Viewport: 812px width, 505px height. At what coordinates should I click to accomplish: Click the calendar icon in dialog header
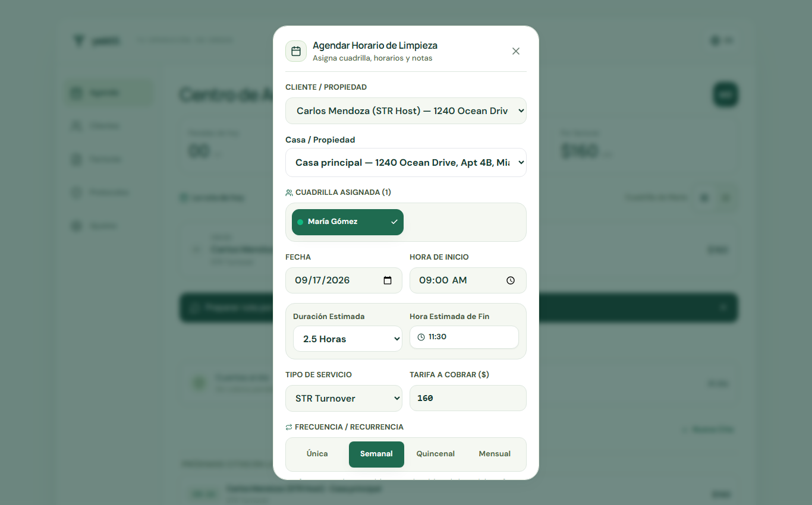point(296,51)
